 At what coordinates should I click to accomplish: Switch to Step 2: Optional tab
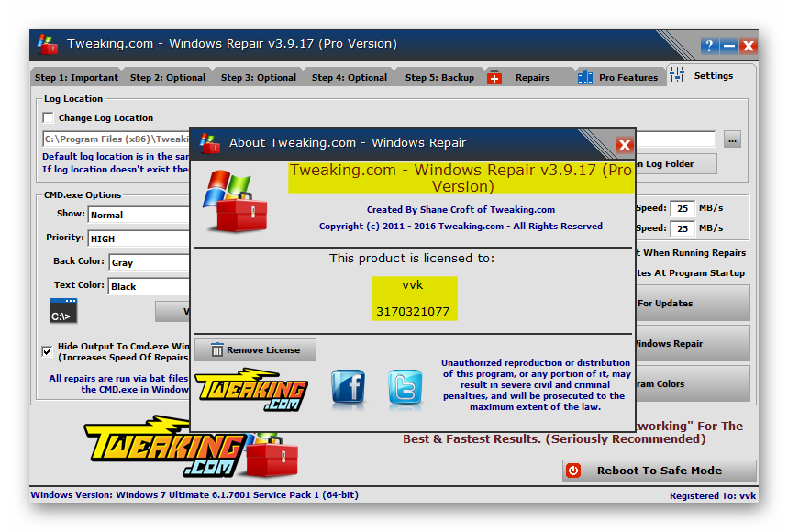click(168, 77)
